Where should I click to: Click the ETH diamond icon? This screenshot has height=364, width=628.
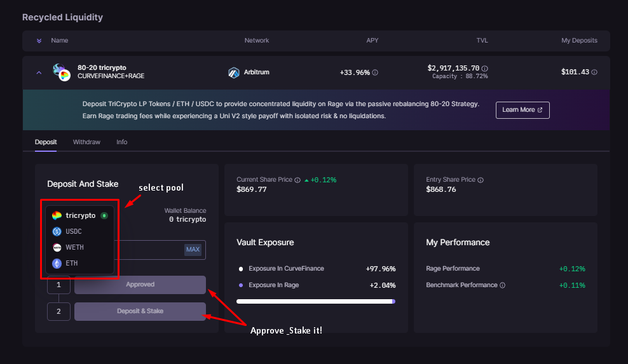57,263
